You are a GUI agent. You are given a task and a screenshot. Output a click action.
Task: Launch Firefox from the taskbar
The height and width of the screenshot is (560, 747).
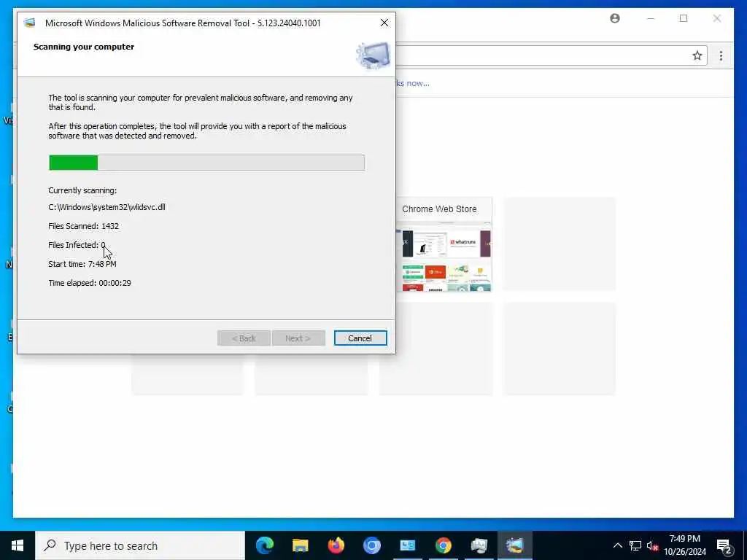coord(336,545)
